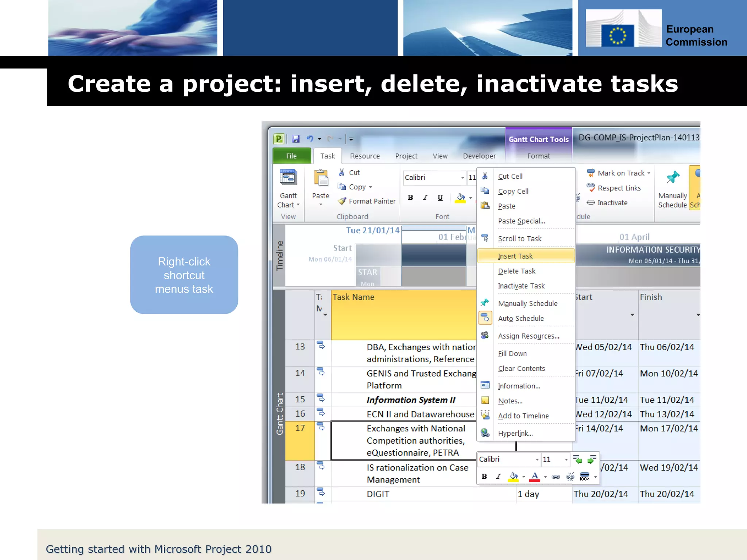Open Hyperlink from context menu
This screenshot has height=560, width=747.
tap(526, 433)
